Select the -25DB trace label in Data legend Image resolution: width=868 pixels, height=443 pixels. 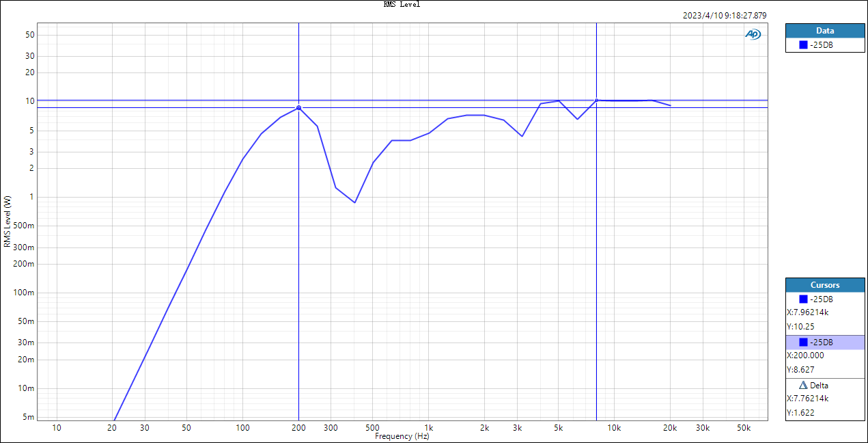coord(821,46)
